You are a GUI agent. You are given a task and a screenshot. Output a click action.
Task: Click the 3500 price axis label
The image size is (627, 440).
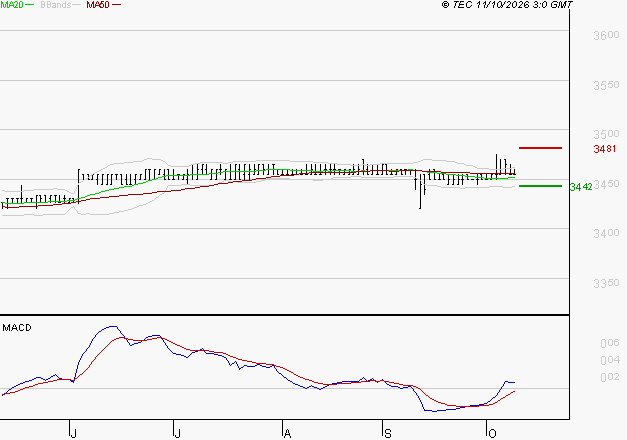(606, 134)
